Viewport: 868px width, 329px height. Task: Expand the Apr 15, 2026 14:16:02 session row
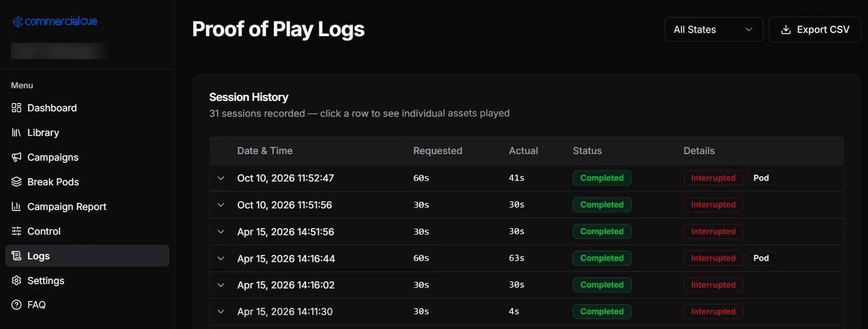(x=221, y=285)
